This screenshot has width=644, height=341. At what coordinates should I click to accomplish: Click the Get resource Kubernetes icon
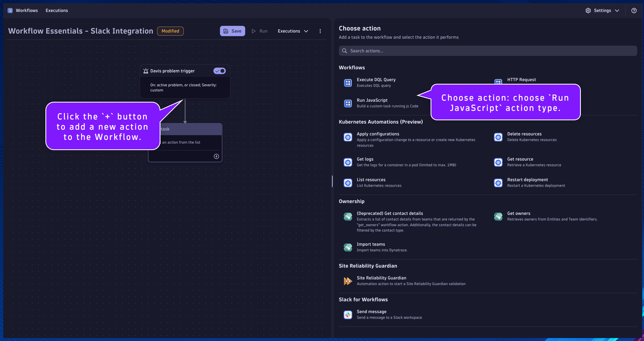click(x=498, y=162)
